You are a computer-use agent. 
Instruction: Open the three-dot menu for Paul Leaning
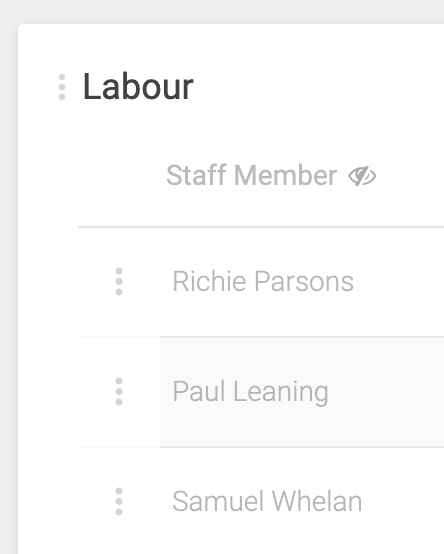click(119, 391)
